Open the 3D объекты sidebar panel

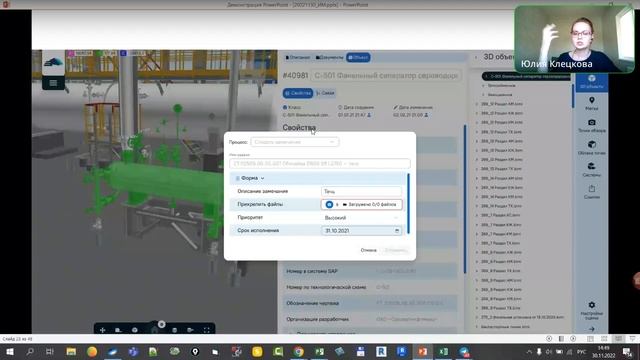coord(591,82)
